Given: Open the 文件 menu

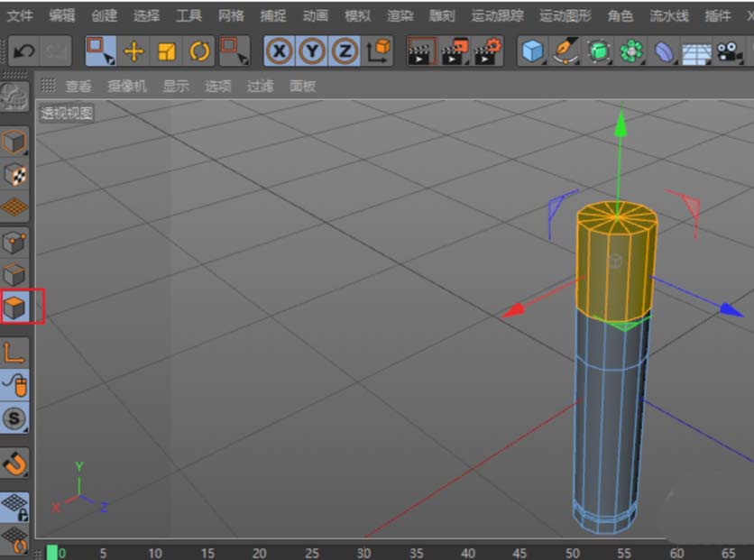Looking at the screenshot, I should click(20, 15).
